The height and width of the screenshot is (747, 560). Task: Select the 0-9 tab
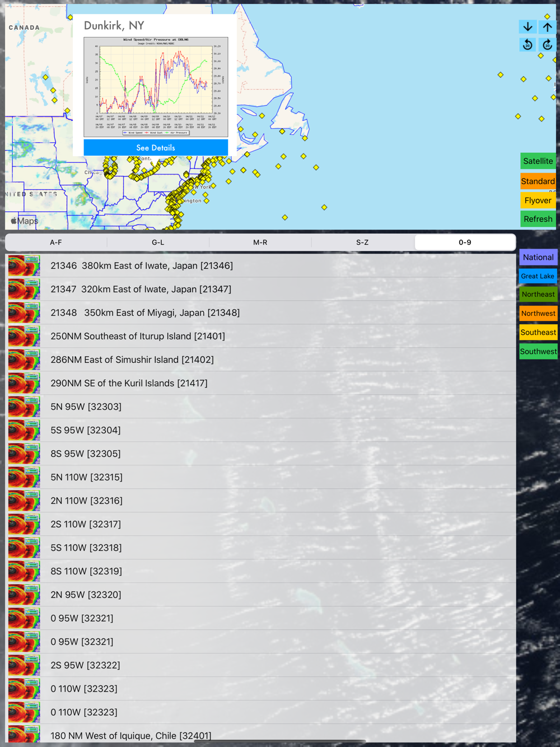click(465, 242)
